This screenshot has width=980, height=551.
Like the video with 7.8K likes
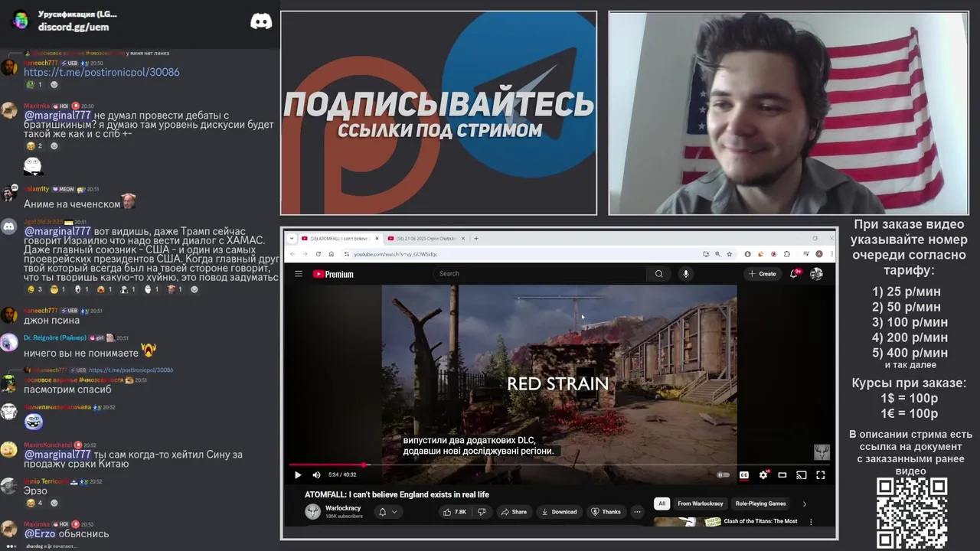455,512
